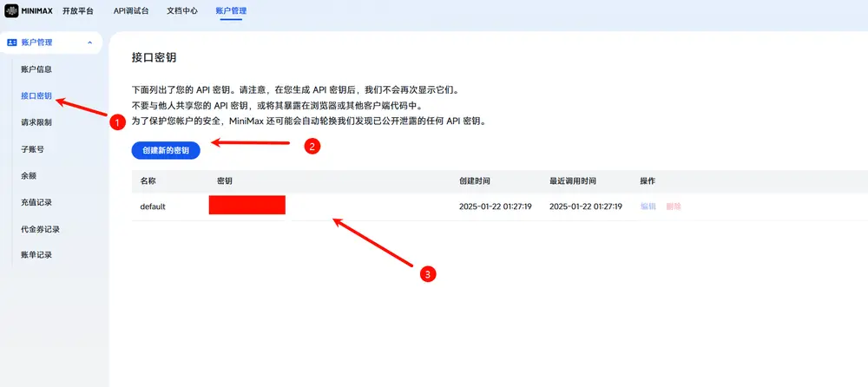Click the 名称 column header
Image resolution: width=868 pixels, height=387 pixels.
click(x=148, y=181)
